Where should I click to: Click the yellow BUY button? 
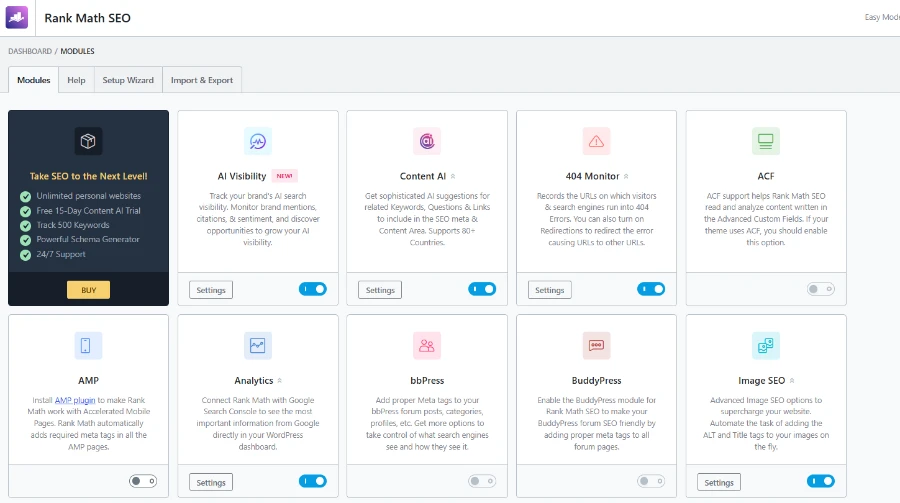(x=88, y=290)
